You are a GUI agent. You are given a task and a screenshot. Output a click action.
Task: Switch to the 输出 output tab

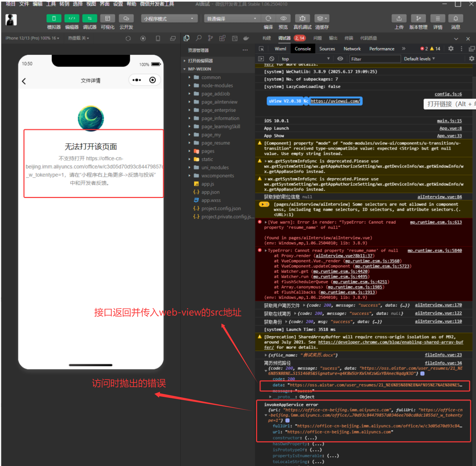pyautogui.click(x=333, y=38)
